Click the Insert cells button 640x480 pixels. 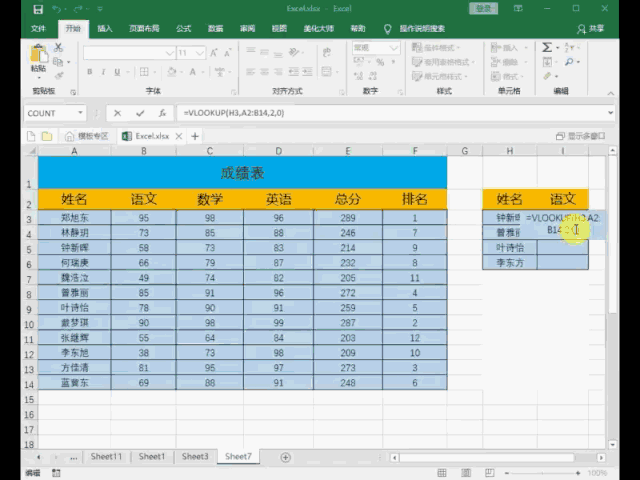click(504, 48)
